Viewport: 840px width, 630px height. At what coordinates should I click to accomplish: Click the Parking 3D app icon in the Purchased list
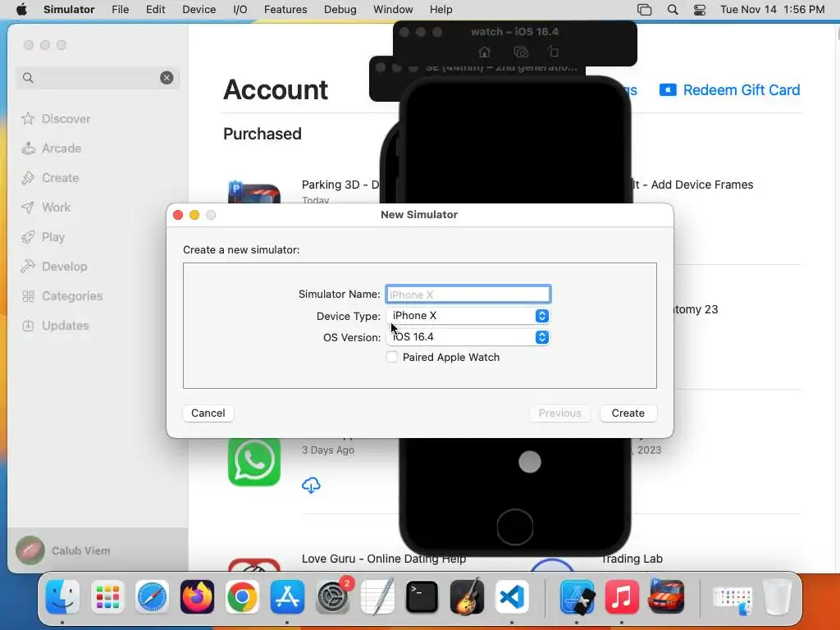coord(254,193)
